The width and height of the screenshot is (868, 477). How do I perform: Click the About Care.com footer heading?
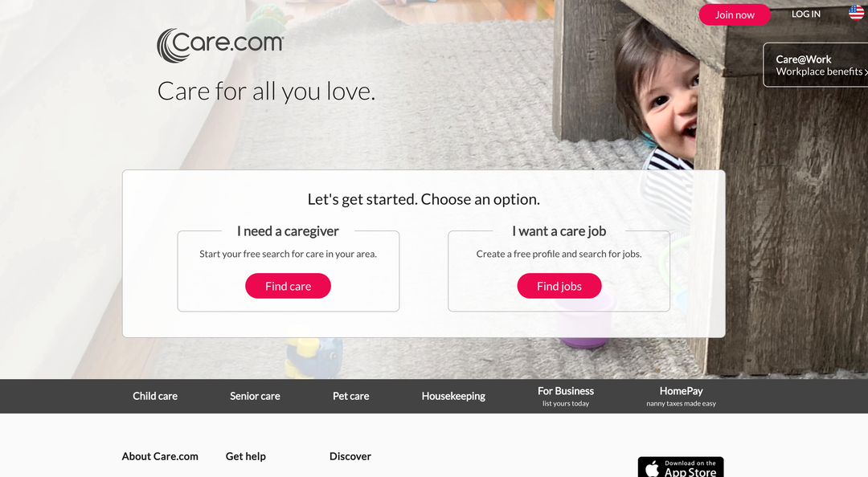coord(160,457)
